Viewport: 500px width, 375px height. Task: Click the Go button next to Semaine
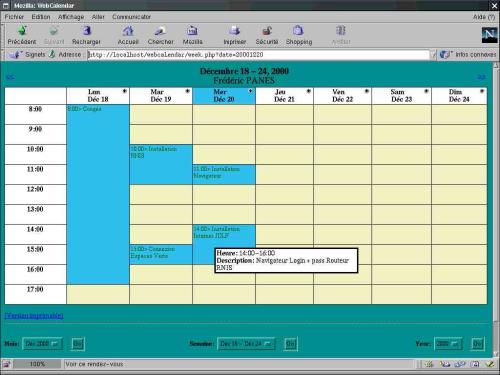tap(290, 344)
